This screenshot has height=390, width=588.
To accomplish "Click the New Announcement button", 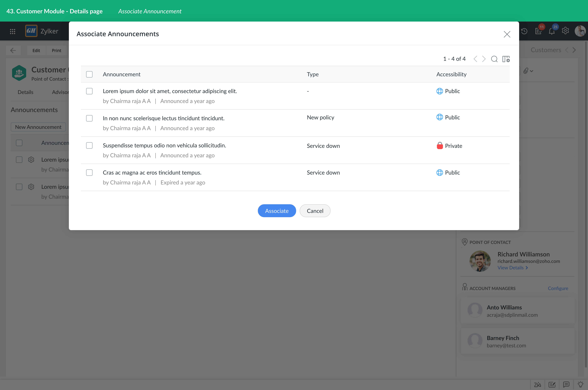I will pyautogui.click(x=38, y=127).
